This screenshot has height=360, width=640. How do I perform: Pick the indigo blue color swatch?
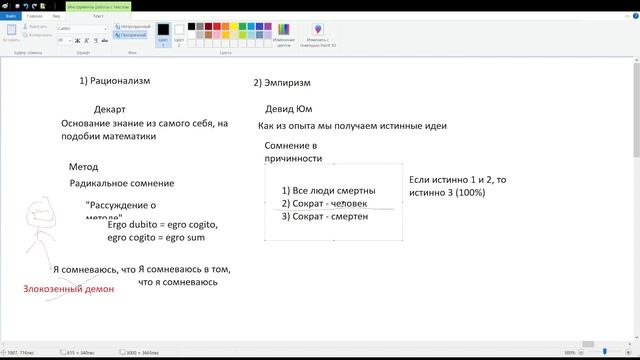click(x=260, y=27)
